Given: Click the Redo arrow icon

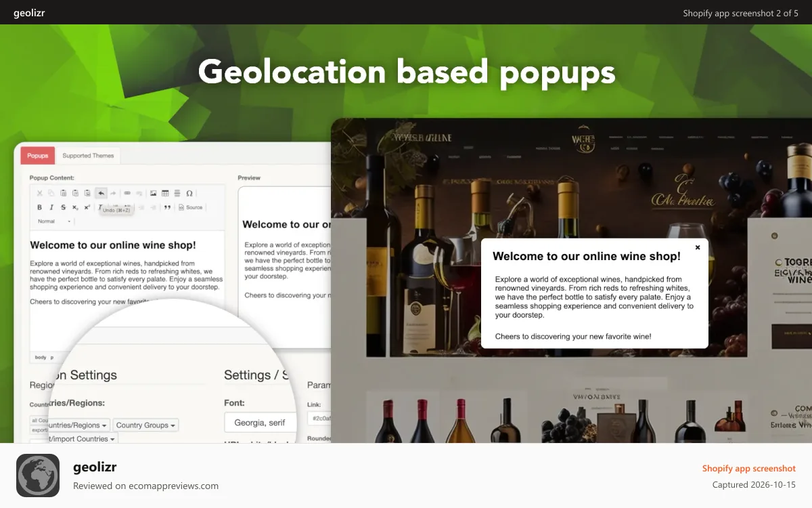Looking at the screenshot, I should tap(113, 194).
